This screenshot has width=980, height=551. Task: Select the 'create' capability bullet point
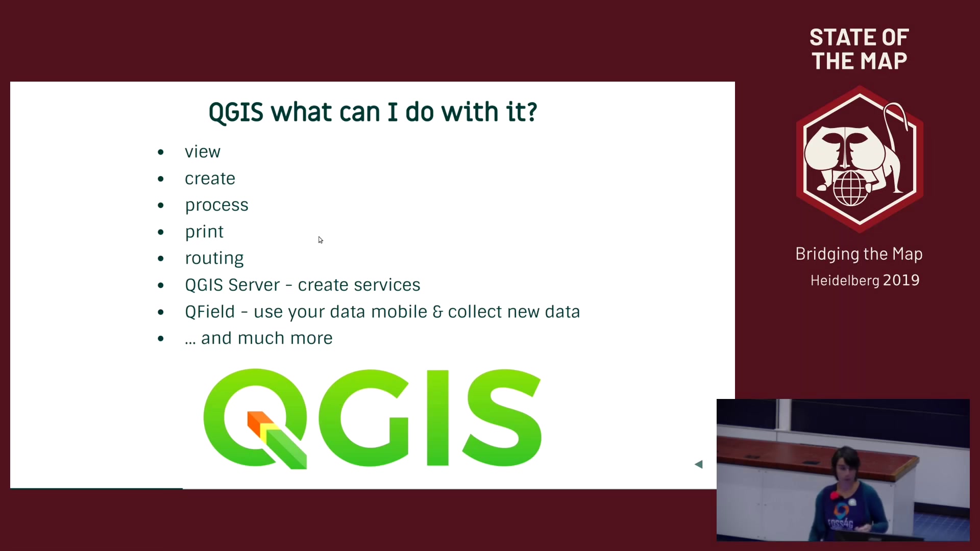click(210, 177)
